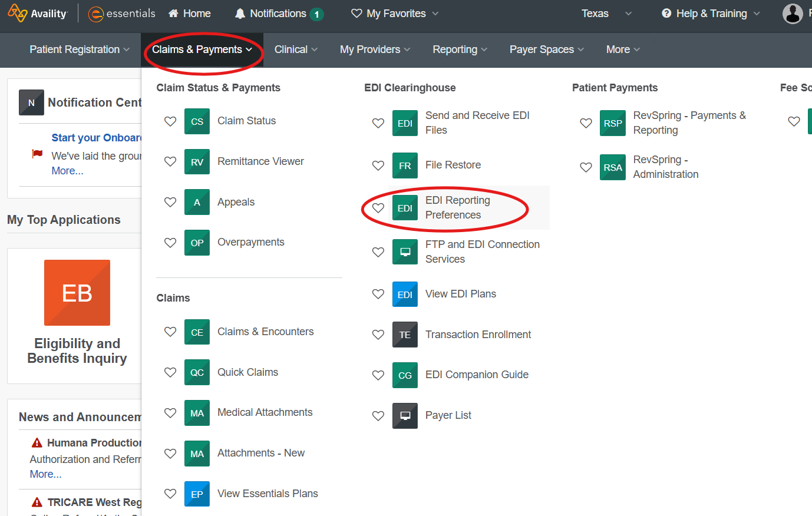812x516 pixels.
Task: Select Transaction Enrollment from the menu
Action: (478, 335)
